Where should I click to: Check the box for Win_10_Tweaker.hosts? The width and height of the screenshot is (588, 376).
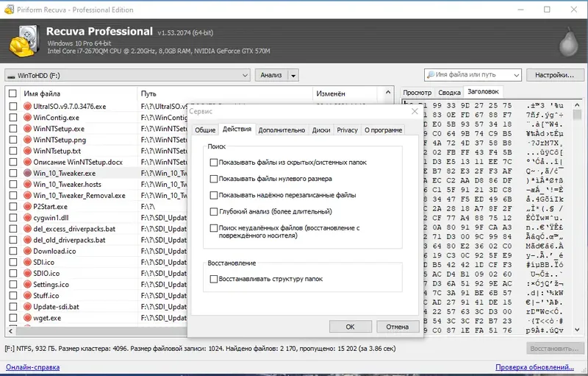13,184
